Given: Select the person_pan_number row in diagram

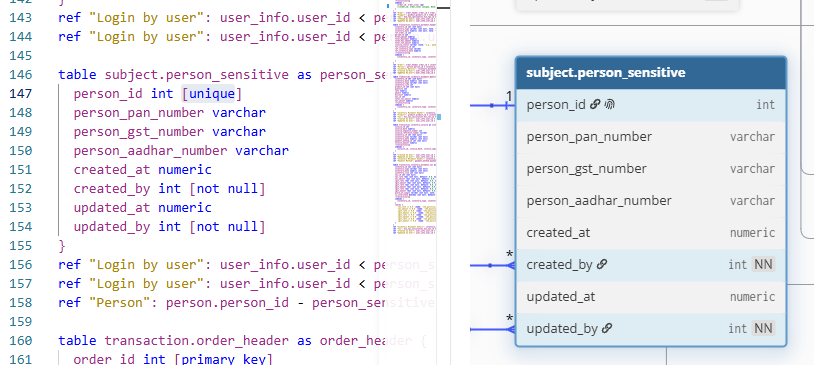Looking at the screenshot, I should pos(651,137).
